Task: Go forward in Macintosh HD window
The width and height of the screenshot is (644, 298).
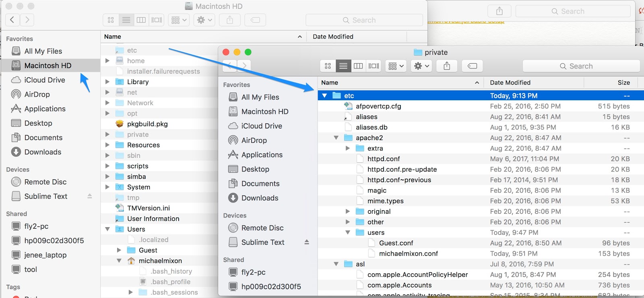Action: (27, 19)
